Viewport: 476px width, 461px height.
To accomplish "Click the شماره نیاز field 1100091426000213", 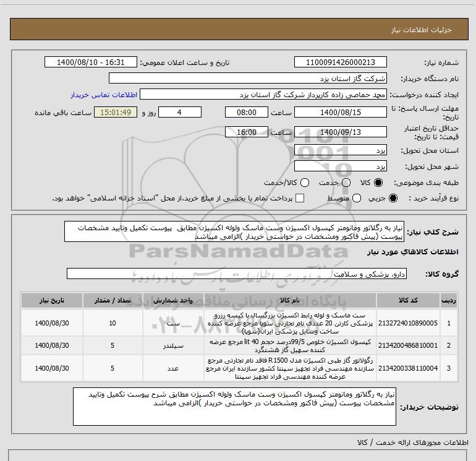I will (x=340, y=62).
